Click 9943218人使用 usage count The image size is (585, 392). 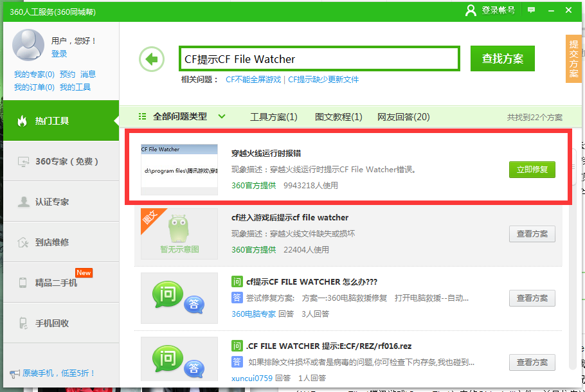point(310,185)
